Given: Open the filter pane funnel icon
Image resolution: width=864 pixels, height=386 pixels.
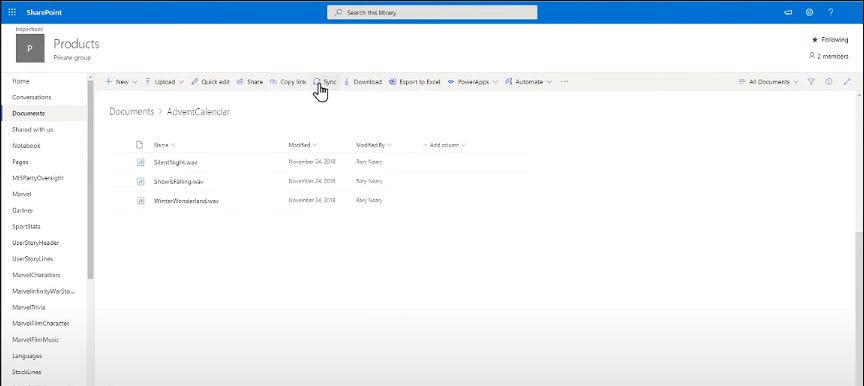Looking at the screenshot, I should coord(811,81).
